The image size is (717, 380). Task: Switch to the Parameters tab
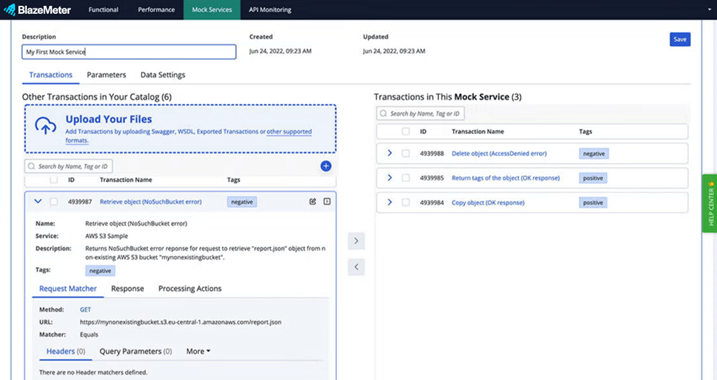click(106, 75)
